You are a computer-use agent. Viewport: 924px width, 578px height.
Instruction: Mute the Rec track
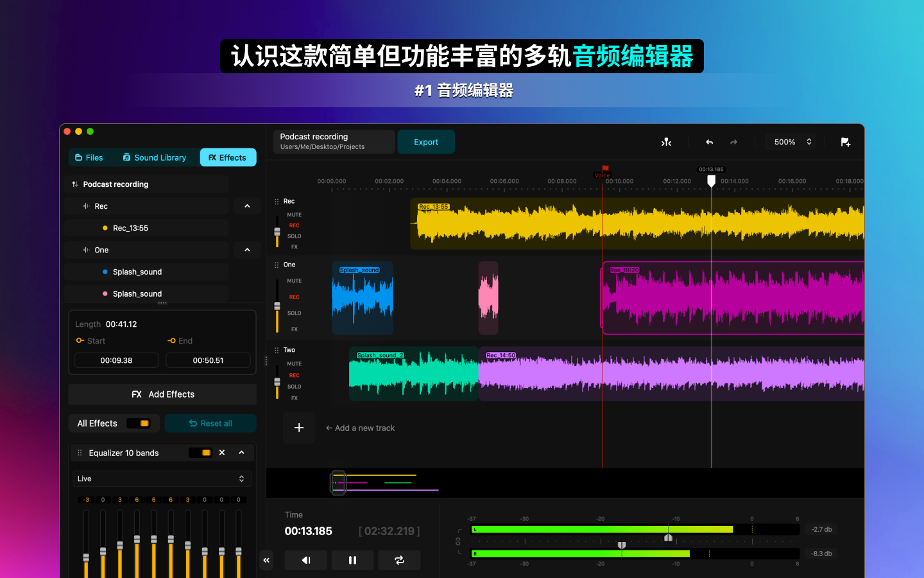[294, 215]
